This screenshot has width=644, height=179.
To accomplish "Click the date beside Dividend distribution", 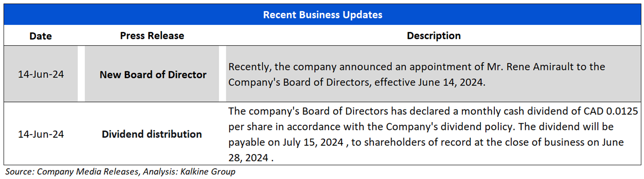I will (x=41, y=134).
